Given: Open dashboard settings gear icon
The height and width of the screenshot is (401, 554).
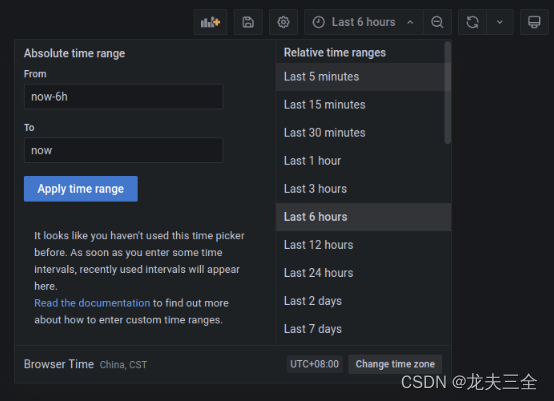Looking at the screenshot, I should (283, 22).
